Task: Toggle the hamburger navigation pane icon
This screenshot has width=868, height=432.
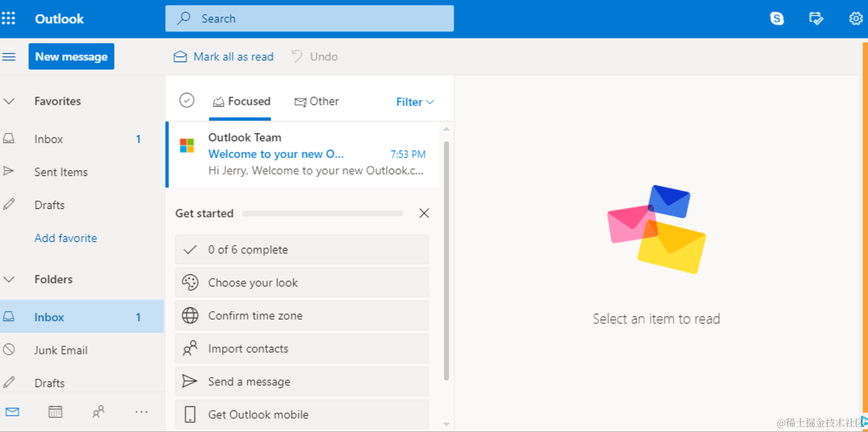Action: (9, 57)
